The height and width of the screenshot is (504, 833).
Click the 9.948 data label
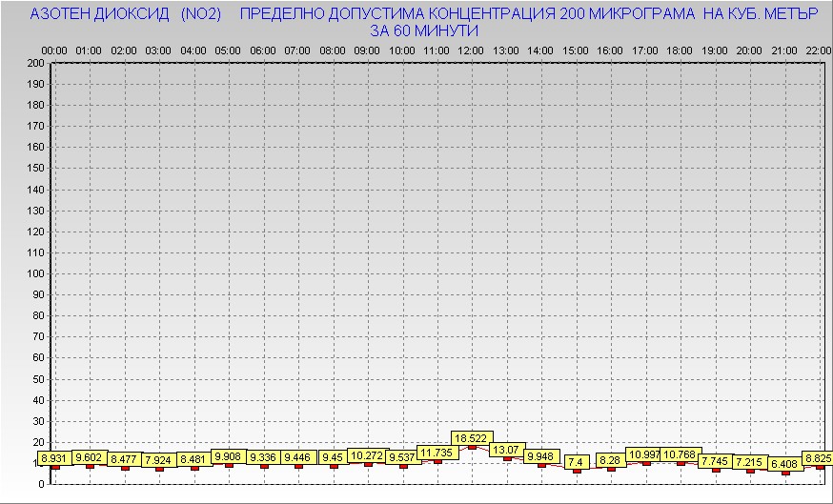(541, 456)
